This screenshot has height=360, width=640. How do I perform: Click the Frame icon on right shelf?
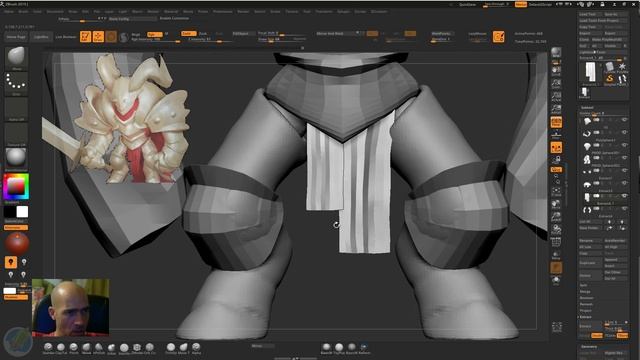coord(556,192)
